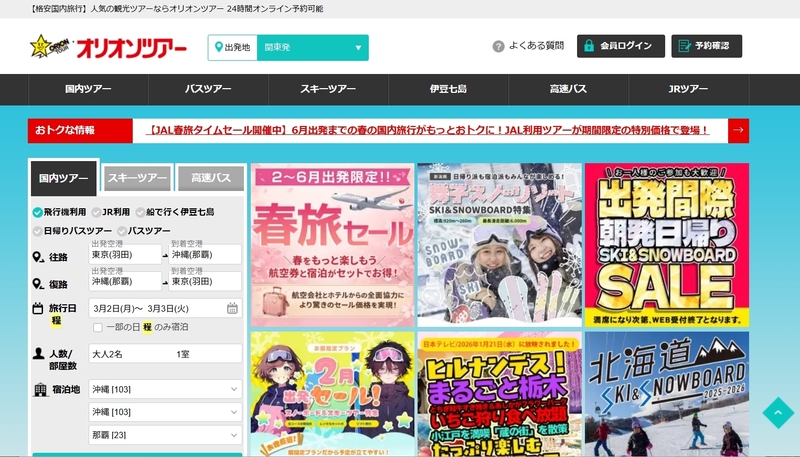Open the 往路 arrival airport 沖縄(那覇) selector
This screenshot has height=457, width=800.
pyautogui.click(x=205, y=255)
